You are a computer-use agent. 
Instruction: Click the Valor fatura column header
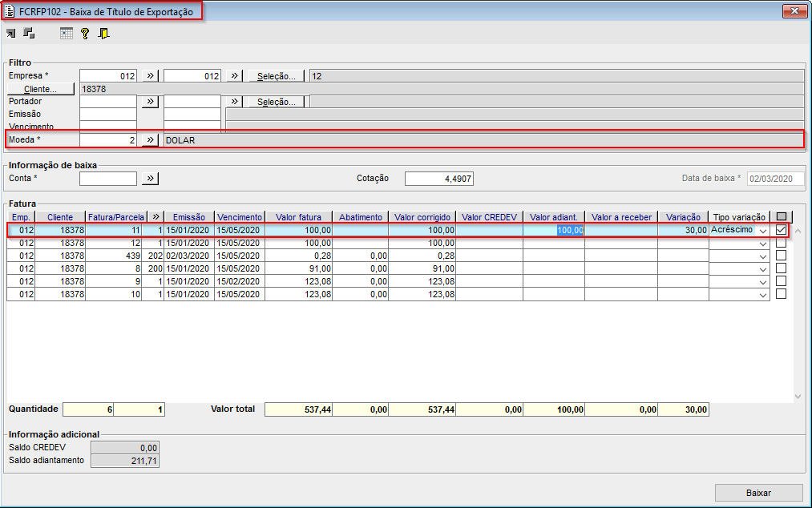(x=298, y=217)
